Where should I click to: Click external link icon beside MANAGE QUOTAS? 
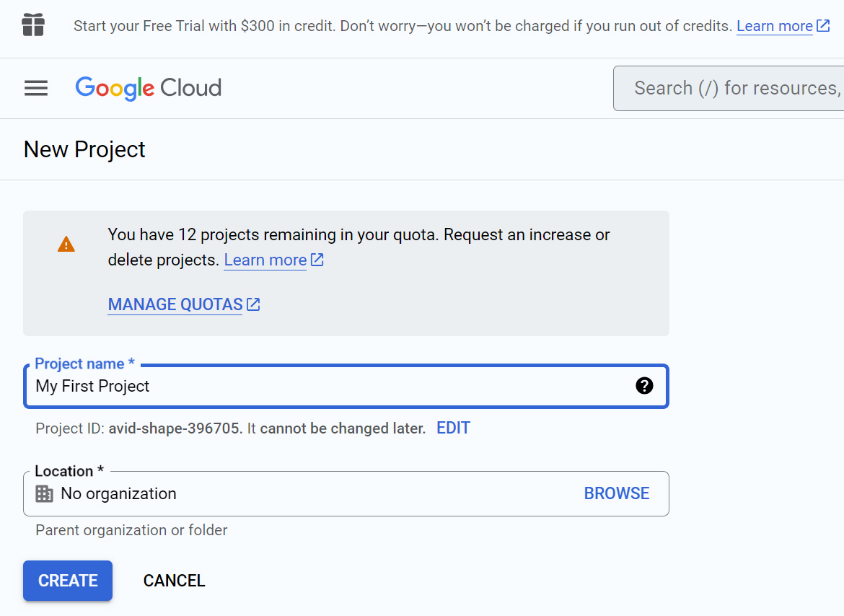(253, 304)
